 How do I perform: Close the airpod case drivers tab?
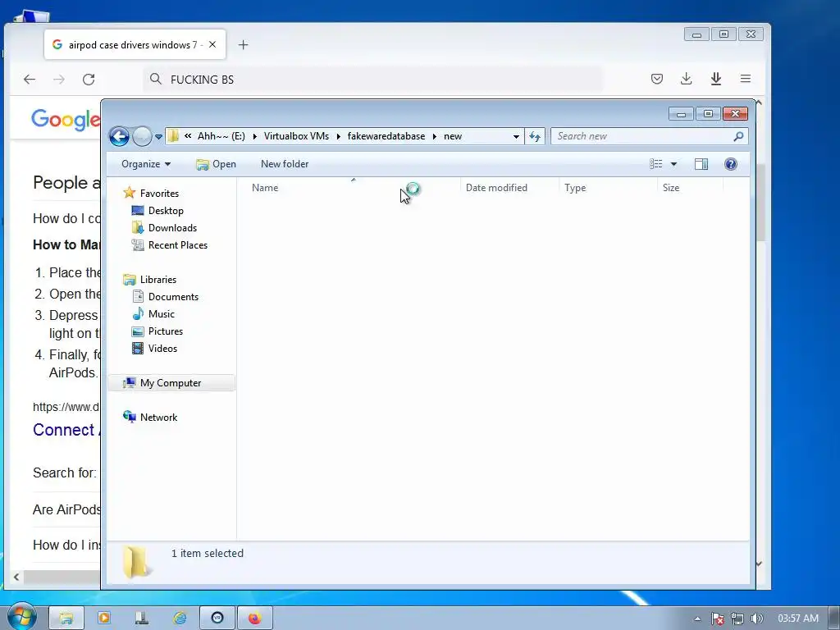coord(212,44)
